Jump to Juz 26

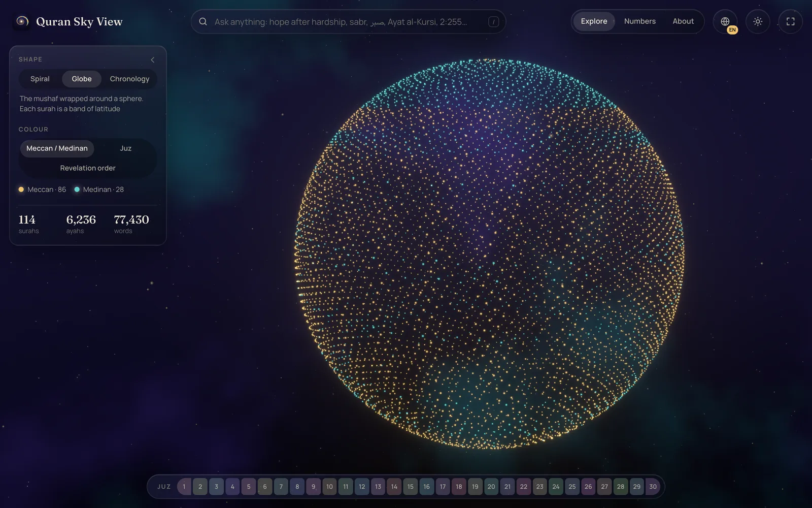[588, 487]
